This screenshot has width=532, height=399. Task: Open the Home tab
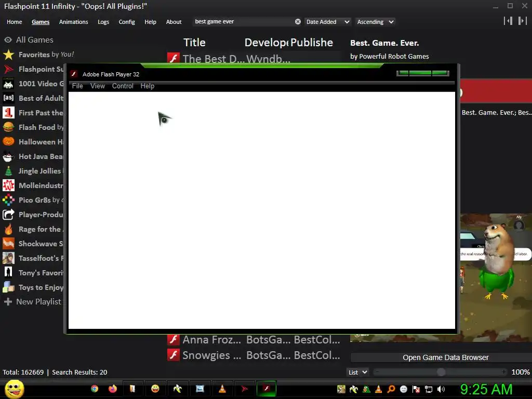click(14, 22)
